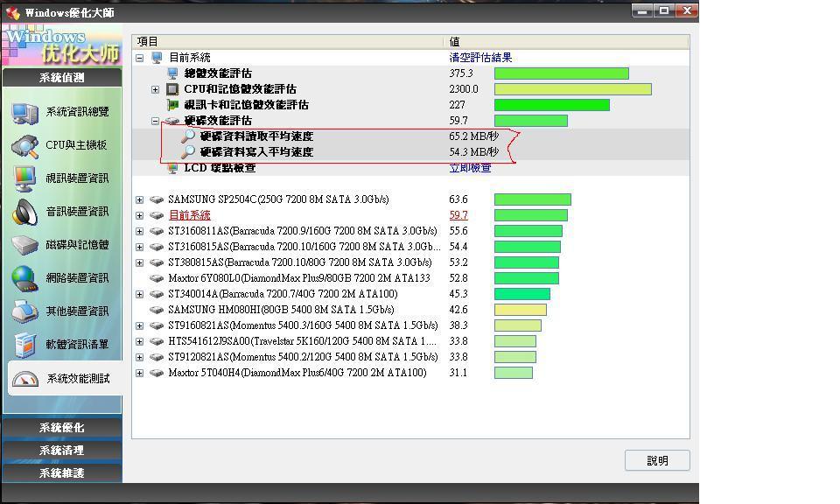The image size is (840, 504).
Task: Expand the ST3160815AS entry
Action: pos(140,247)
